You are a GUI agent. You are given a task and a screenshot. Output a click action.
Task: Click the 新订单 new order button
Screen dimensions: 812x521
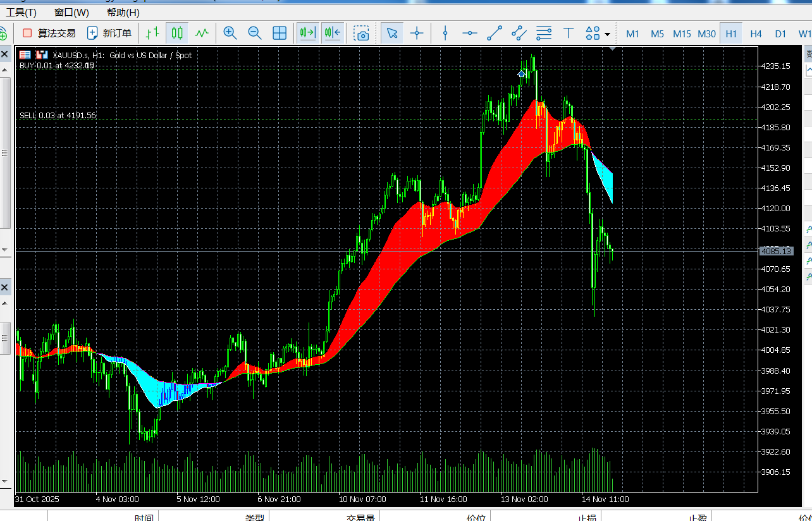(109, 34)
